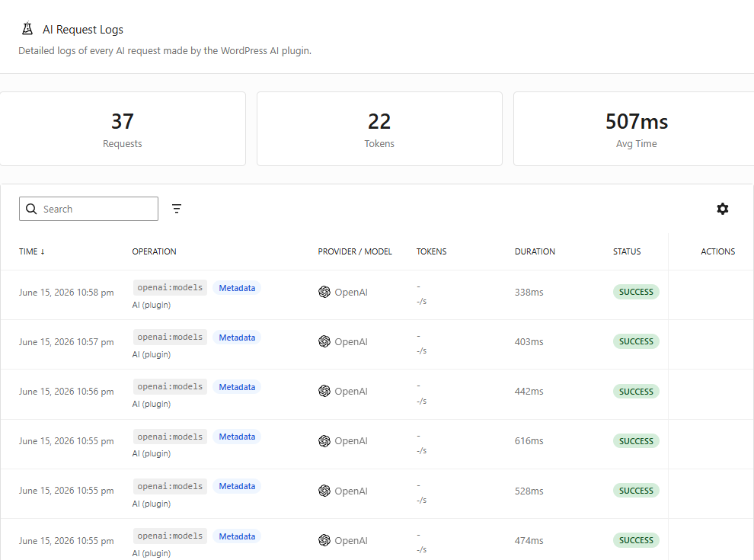
Task: Open Metadata tag in the 474ms row
Action: click(237, 536)
